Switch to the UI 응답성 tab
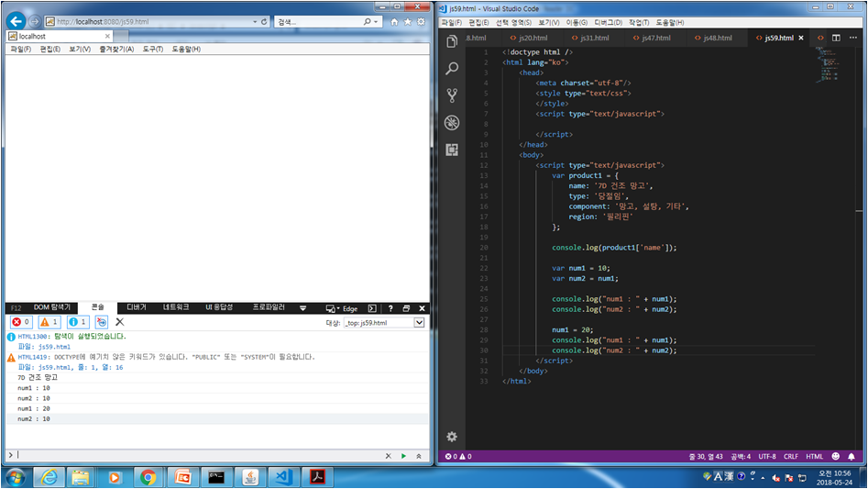868x489 pixels. tap(219, 307)
